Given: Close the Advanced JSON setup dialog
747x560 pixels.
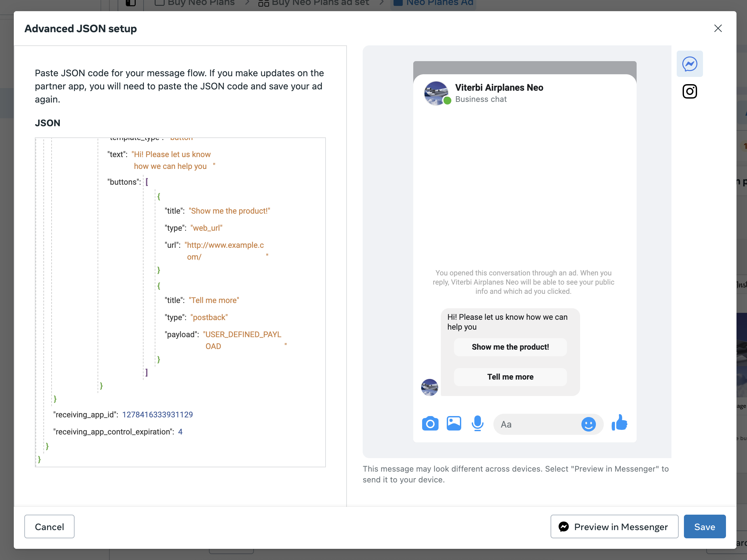Looking at the screenshot, I should coord(718,28).
